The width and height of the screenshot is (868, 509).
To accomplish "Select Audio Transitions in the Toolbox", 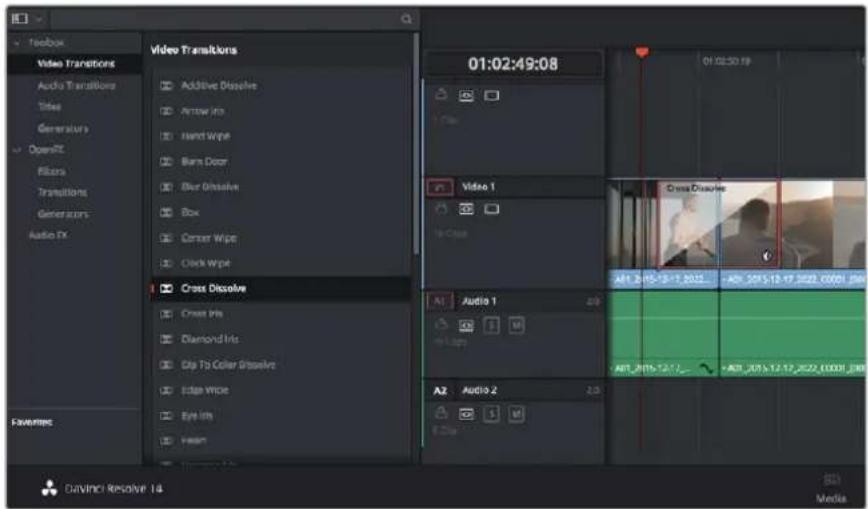I will tap(76, 85).
